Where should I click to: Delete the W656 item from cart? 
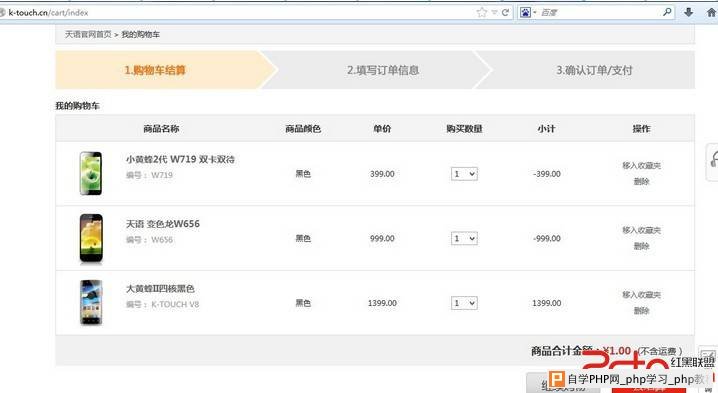[x=641, y=246]
